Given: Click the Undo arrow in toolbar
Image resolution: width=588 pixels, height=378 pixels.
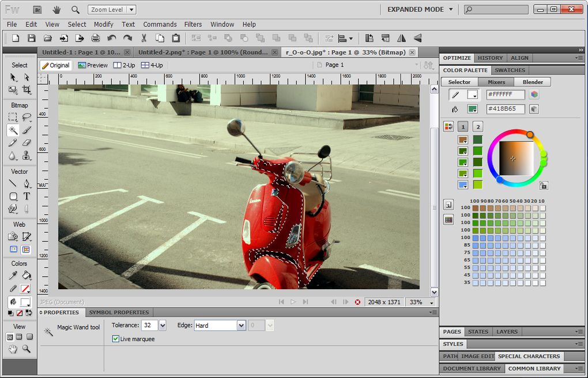Looking at the screenshot, I should pos(112,38).
